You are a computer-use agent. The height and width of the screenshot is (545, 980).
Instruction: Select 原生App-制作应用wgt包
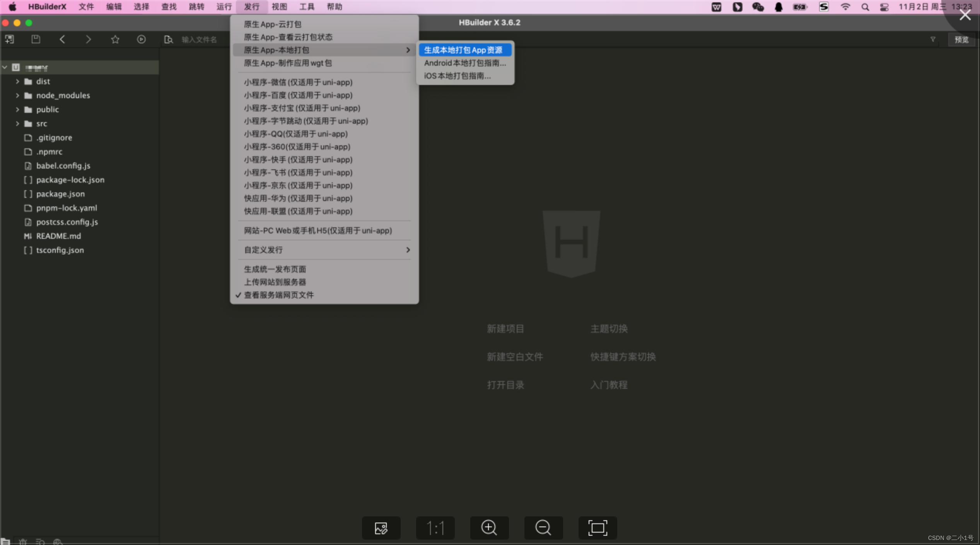(x=324, y=63)
